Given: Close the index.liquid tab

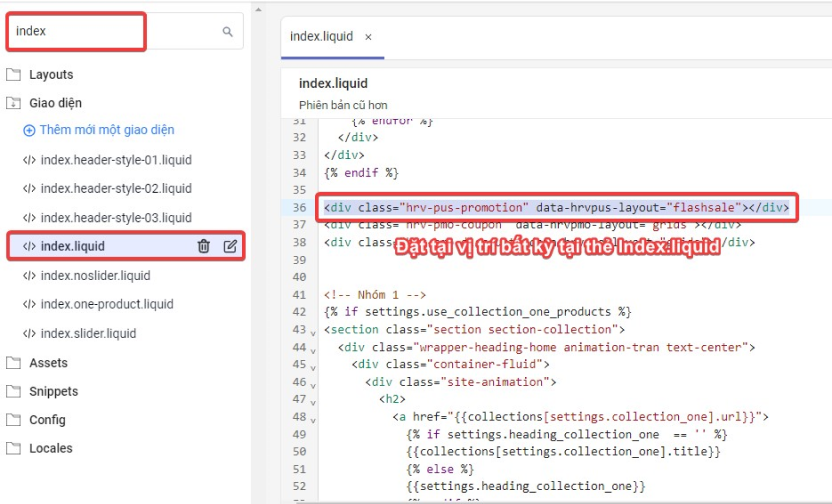Looking at the screenshot, I should pos(368,37).
